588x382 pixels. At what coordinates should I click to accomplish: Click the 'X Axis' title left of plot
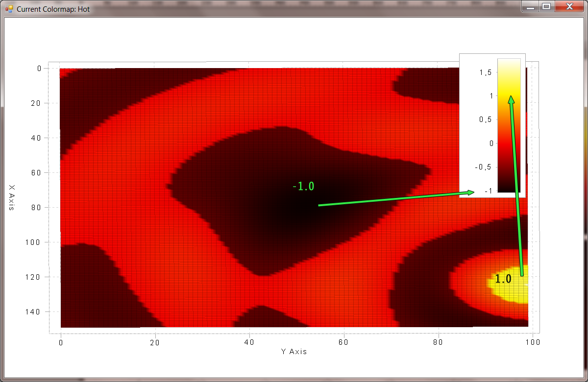(x=13, y=197)
